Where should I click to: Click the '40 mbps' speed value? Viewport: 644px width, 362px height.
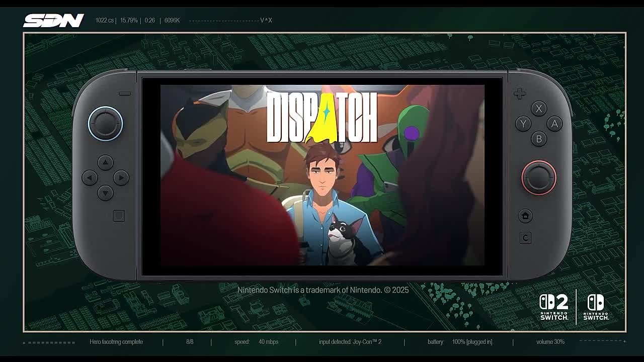[268, 342]
